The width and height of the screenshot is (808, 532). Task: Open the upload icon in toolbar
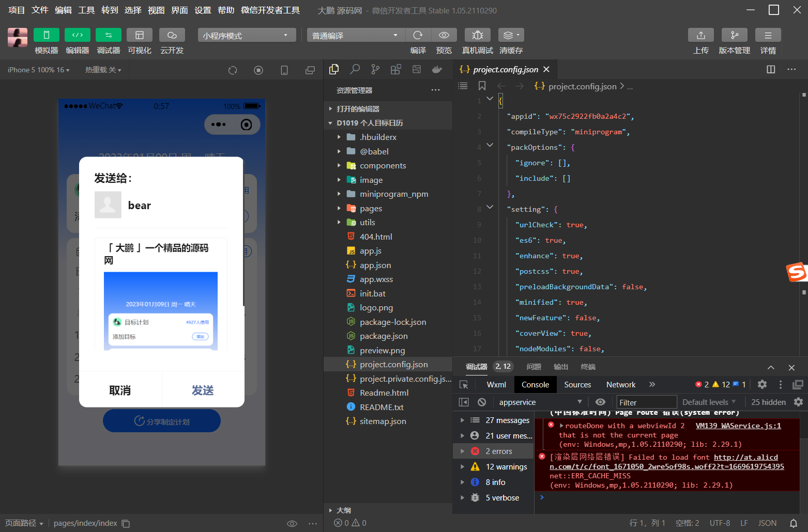700,35
